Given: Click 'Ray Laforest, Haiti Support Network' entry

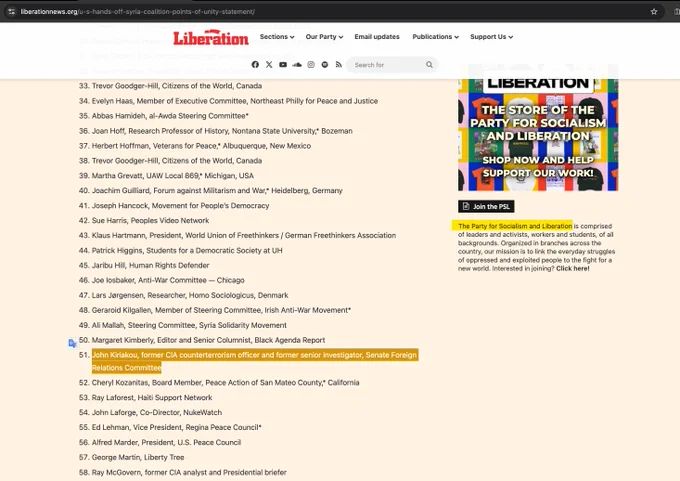Looking at the screenshot, I should click(x=152, y=398).
